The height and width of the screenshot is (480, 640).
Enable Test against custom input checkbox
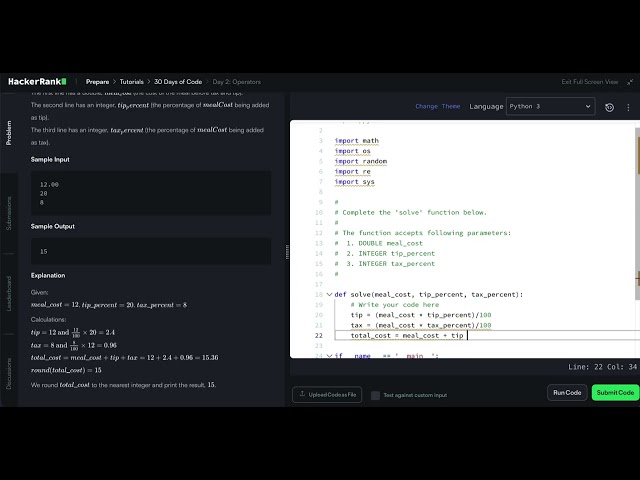tap(375, 395)
